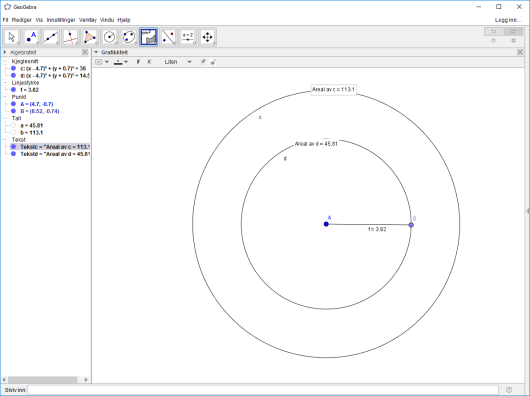Select the Circle with center tool
Viewport: 530px width, 396px height.
coord(110,37)
